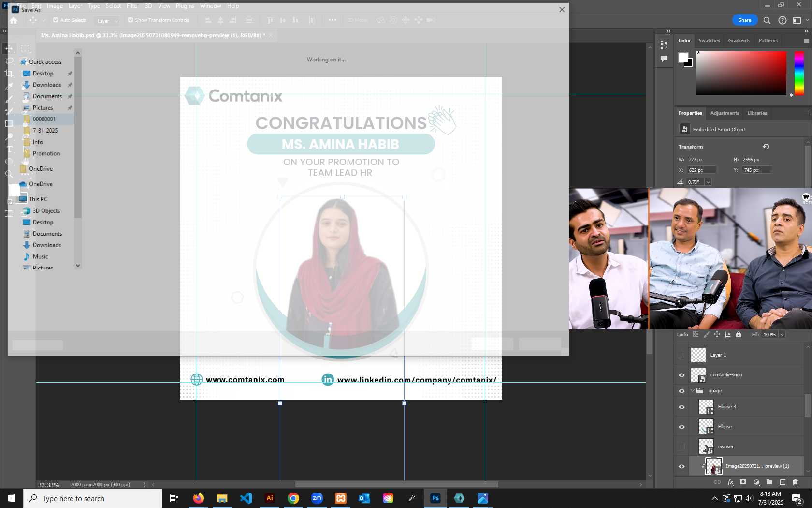Toggle artboard nesting lock icon

(x=728, y=334)
